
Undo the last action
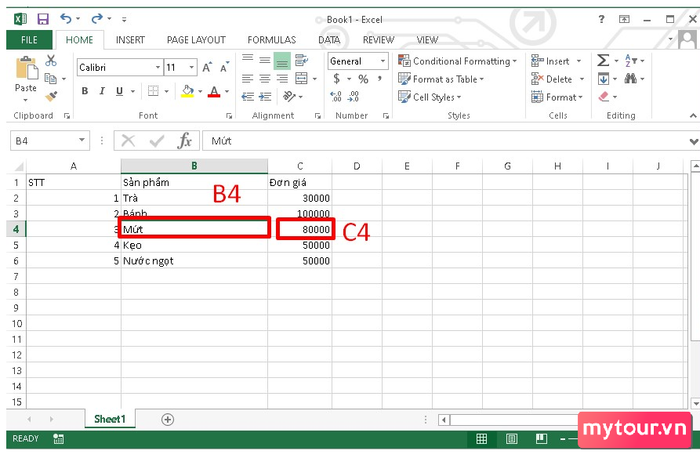click(66, 19)
